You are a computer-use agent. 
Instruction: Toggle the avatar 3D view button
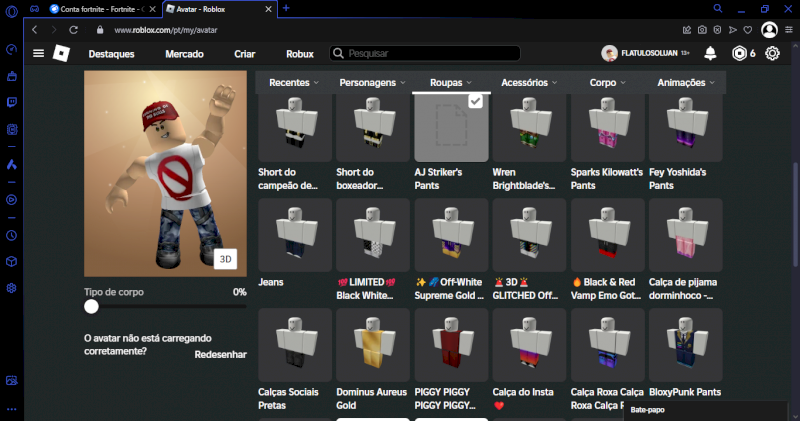226,259
